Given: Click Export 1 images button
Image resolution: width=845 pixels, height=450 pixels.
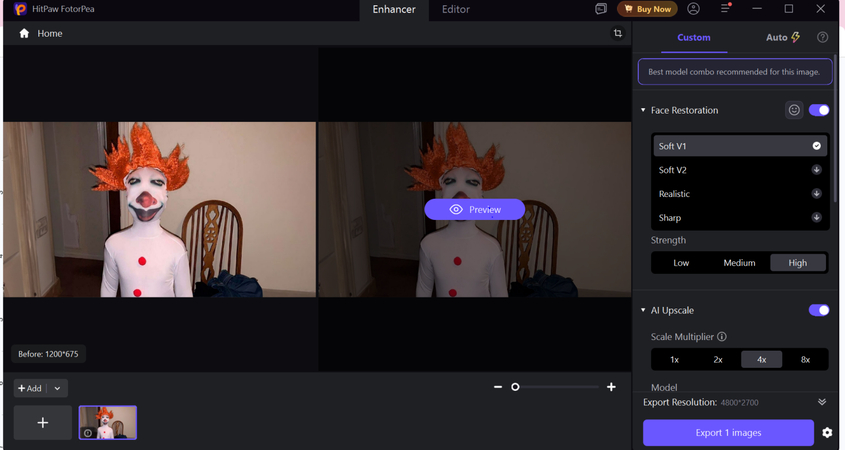Looking at the screenshot, I should 728,433.
